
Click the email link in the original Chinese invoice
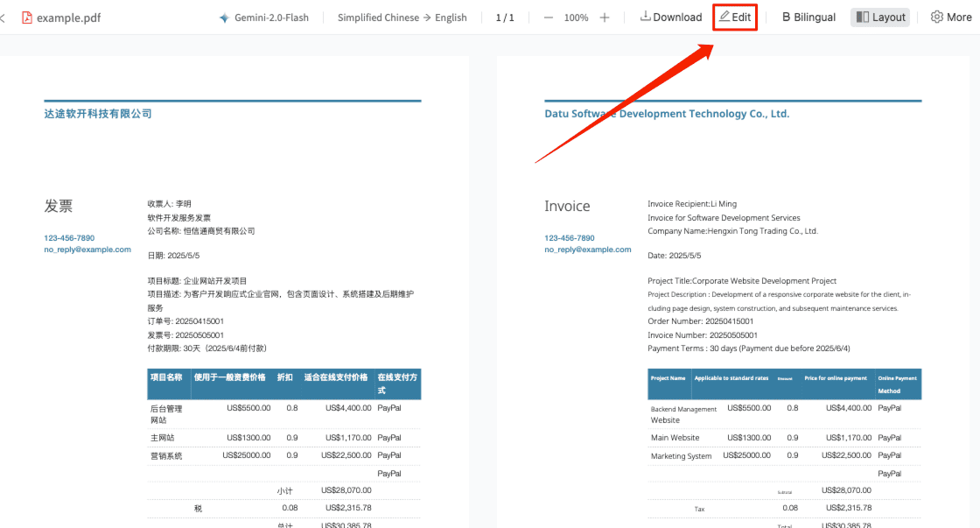(87, 250)
